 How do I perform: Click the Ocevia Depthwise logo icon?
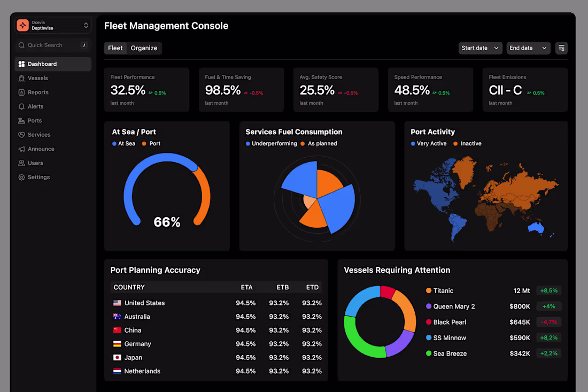(23, 25)
